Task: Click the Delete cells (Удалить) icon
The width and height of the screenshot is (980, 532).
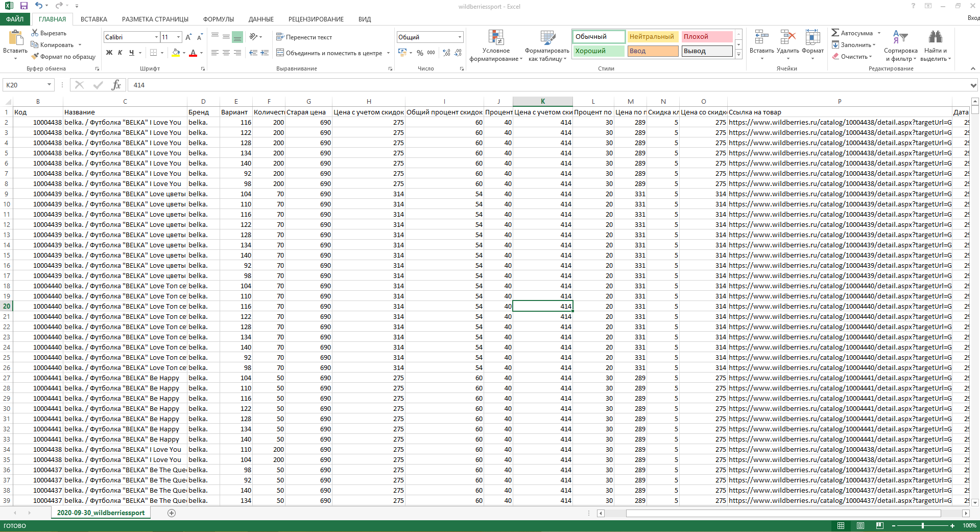Action: pyautogui.click(x=788, y=37)
